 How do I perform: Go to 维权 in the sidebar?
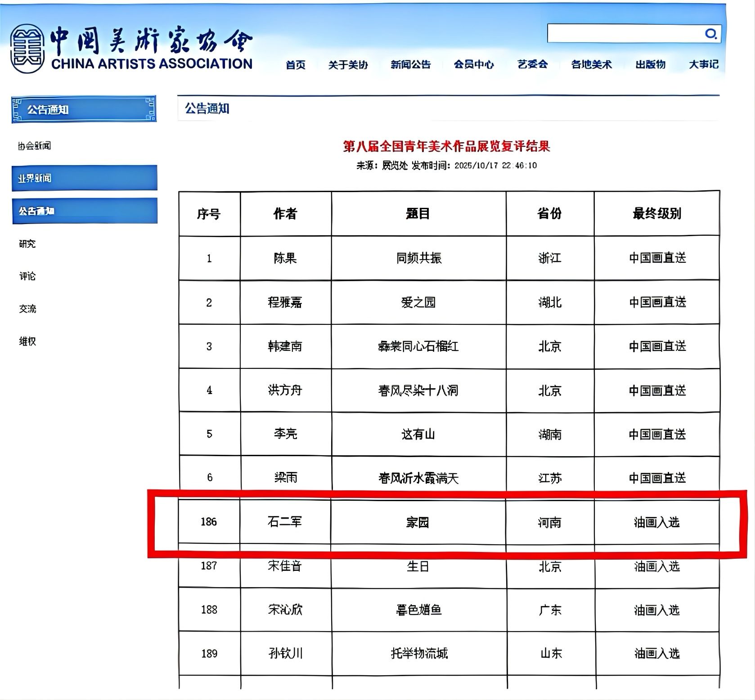click(27, 341)
